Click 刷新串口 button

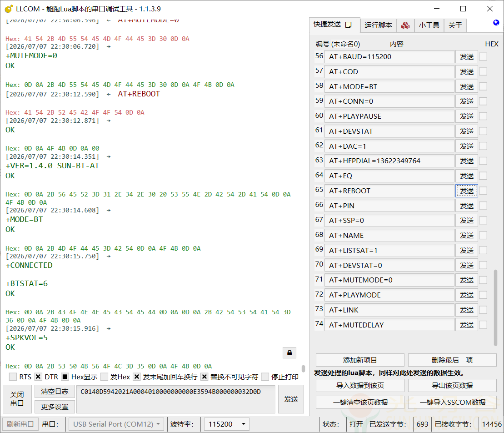click(20, 424)
